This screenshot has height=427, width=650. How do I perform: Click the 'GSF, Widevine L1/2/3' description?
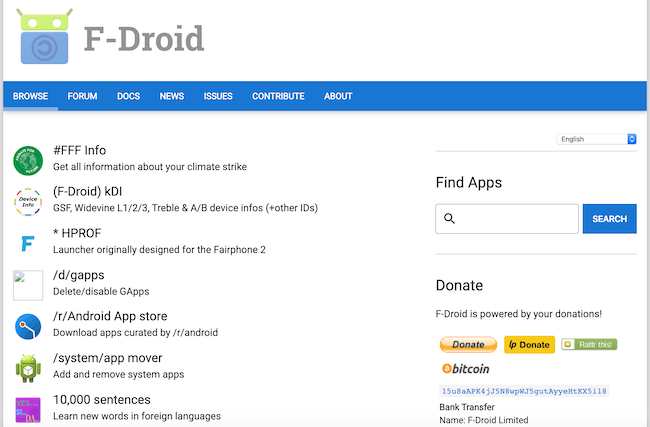pos(185,208)
